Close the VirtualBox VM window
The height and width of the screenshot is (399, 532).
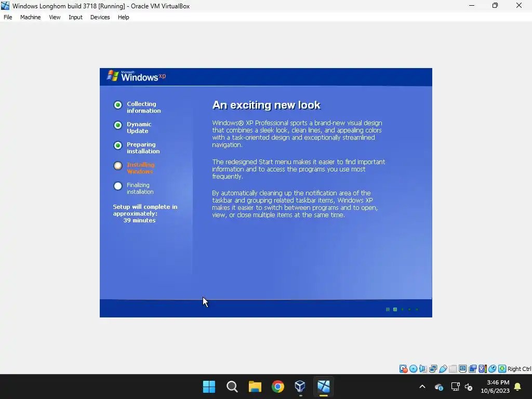pyautogui.click(x=519, y=6)
